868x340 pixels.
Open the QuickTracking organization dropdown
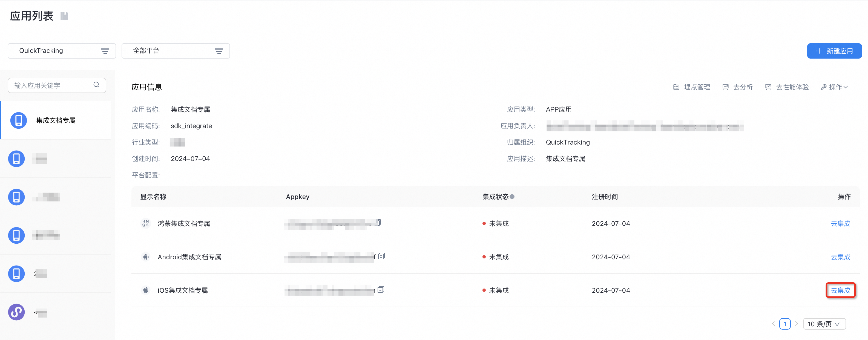coord(62,51)
